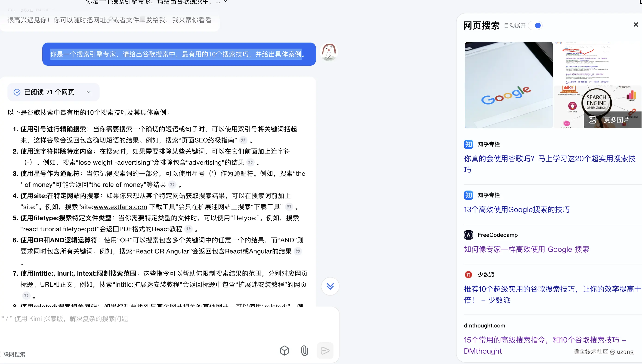Open citation quote icon after 页面SEO终极指南
Image resolution: width=642 pixels, height=364 pixels.
[x=243, y=140]
